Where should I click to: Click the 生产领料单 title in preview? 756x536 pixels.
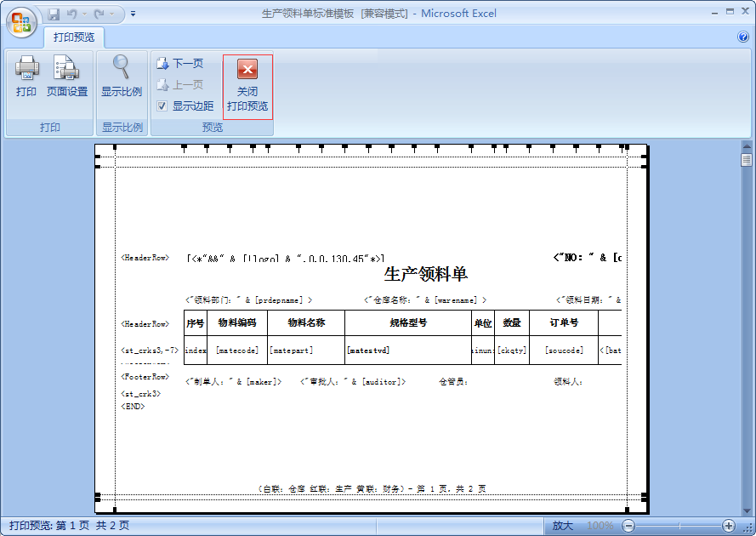[426, 274]
